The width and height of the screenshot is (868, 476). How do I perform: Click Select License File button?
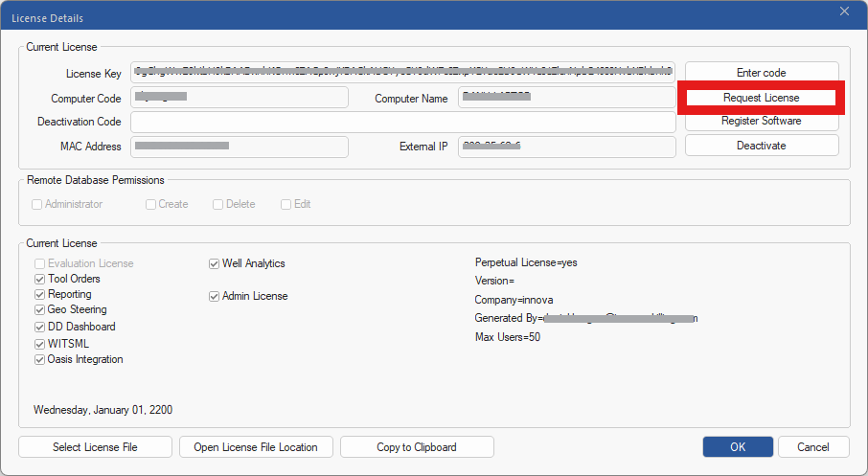click(x=95, y=446)
